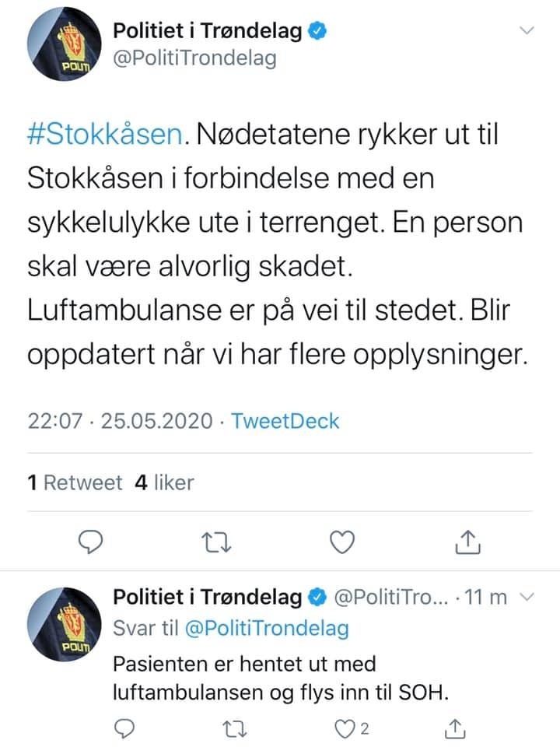The height and width of the screenshot is (747, 560).
Task: Like the main tweet with heart icon
Action: click(x=343, y=539)
